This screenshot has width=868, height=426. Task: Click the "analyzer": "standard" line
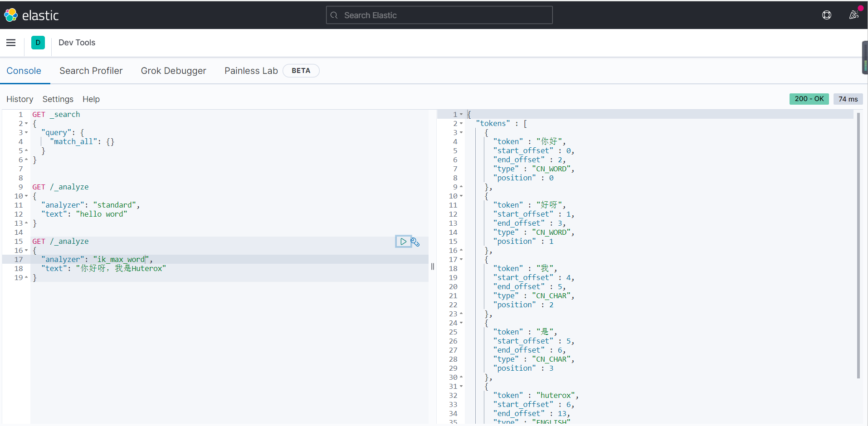(x=91, y=205)
